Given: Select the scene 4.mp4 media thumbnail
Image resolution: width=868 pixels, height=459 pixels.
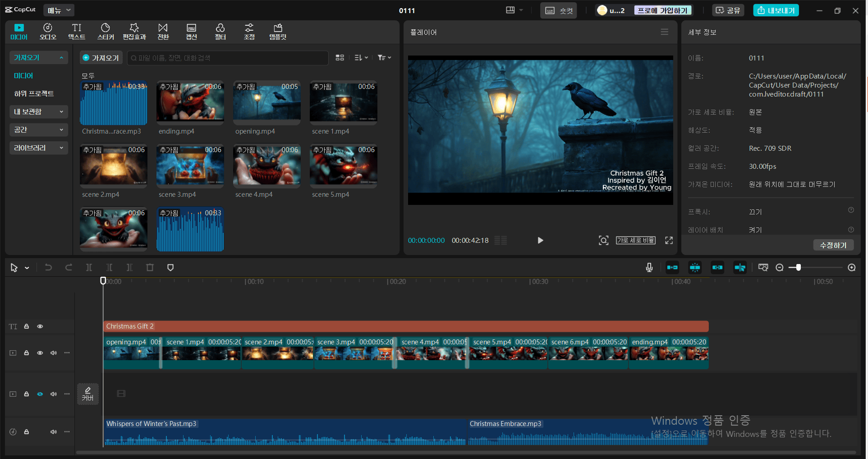Looking at the screenshot, I should (267, 166).
